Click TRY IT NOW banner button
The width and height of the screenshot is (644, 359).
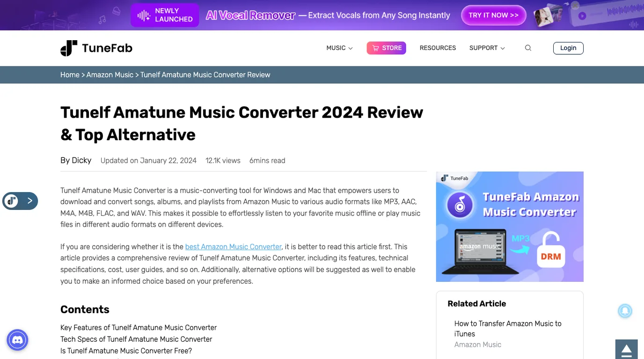coord(494,15)
